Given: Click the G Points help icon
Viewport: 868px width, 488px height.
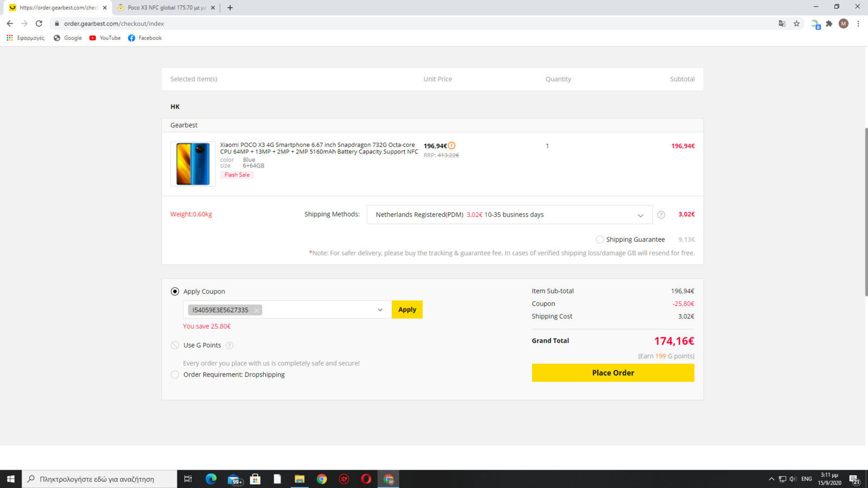Looking at the screenshot, I should pyautogui.click(x=229, y=345).
